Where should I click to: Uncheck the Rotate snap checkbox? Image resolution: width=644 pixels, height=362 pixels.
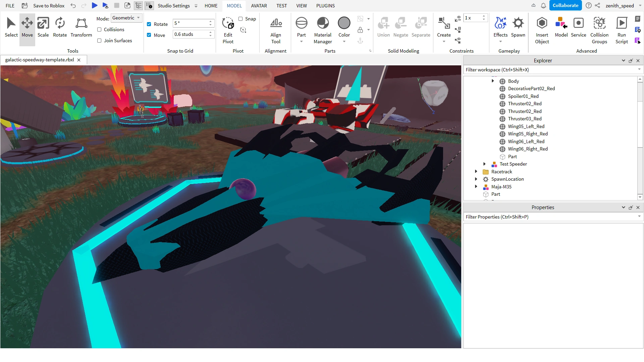(x=149, y=24)
